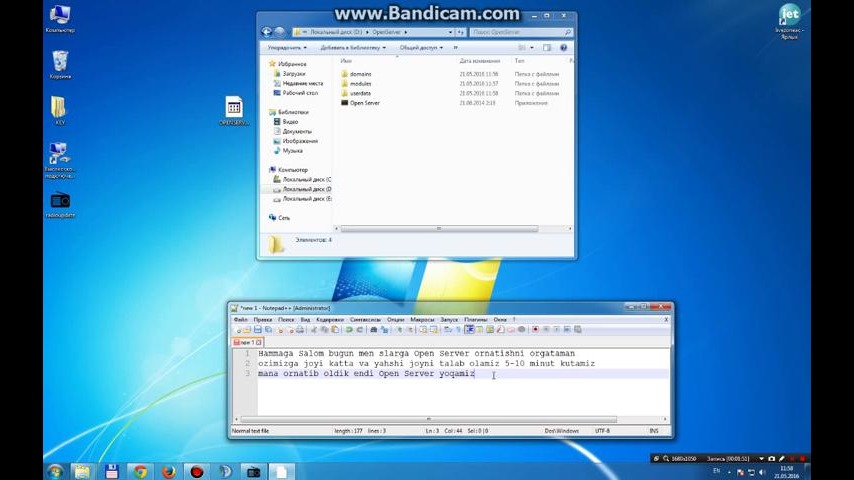This screenshot has width=854, height=480.
Task: Click the Print icon in Notepad++ toolbar
Action: 301,330
